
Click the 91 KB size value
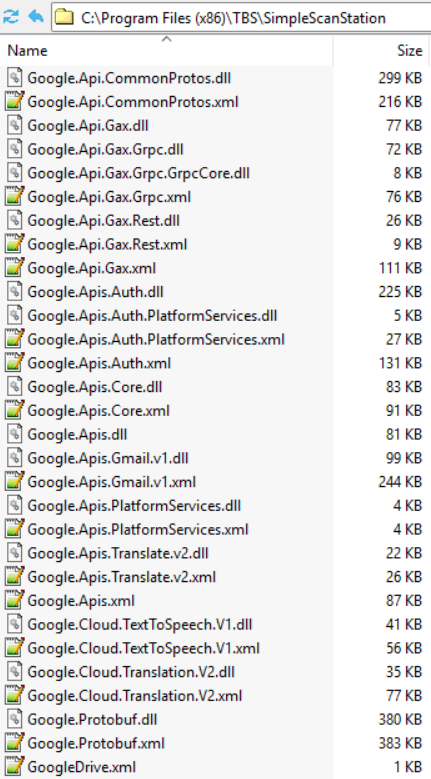[x=404, y=411]
